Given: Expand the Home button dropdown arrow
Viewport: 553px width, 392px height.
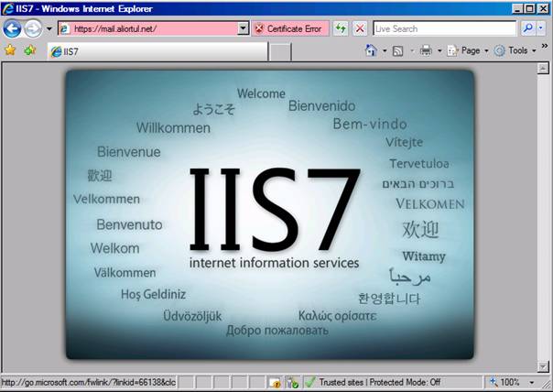Looking at the screenshot, I should click(x=385, y=50).
